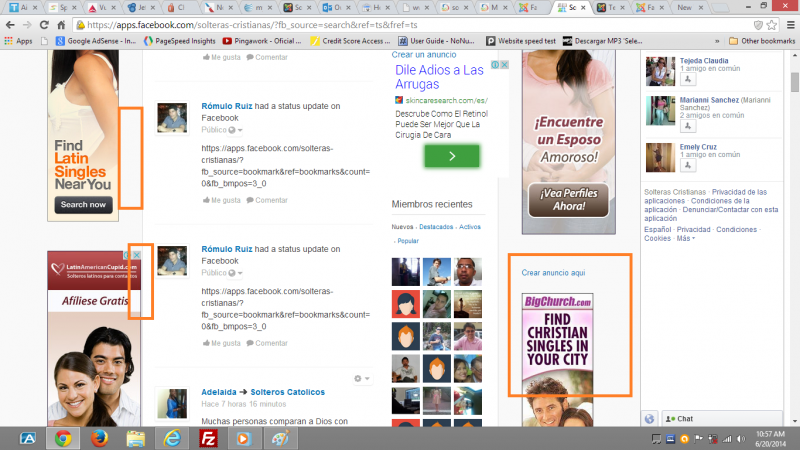Open the Paint taskbar icon
800x450 pixels.
click(x=280, y=439)
